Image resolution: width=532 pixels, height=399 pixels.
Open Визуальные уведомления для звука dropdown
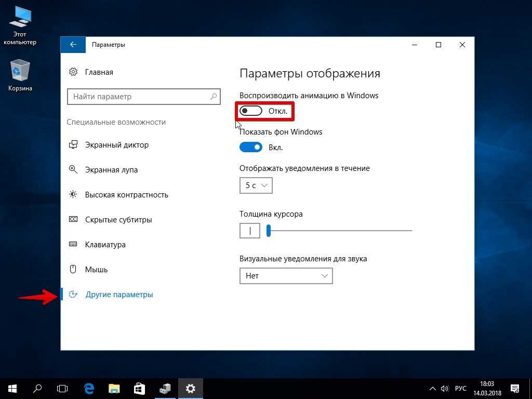click(286, 276)
